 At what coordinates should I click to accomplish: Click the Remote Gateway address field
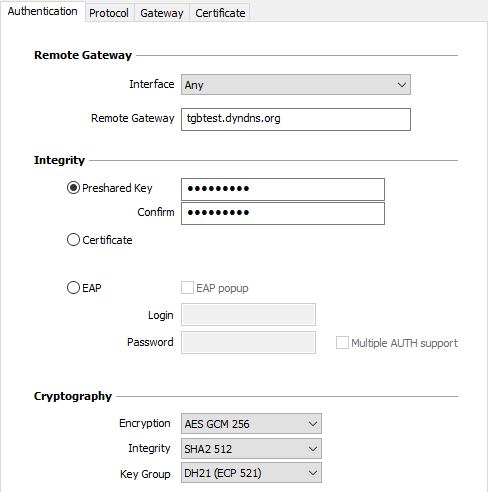click(296, 119)
